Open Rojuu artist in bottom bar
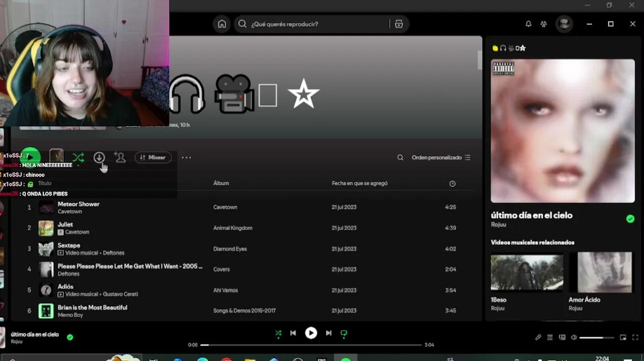This screenshot has width=644, height=361. pyautogui.click(x=17, y=342)
